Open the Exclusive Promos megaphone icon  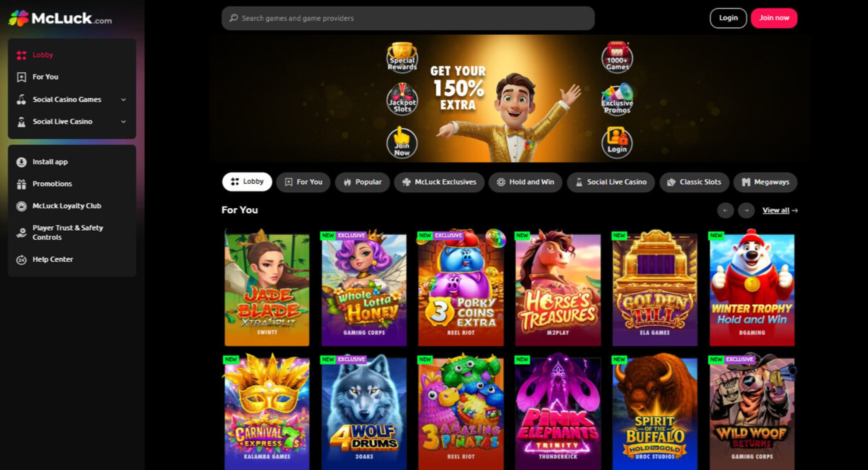point(617,99)
